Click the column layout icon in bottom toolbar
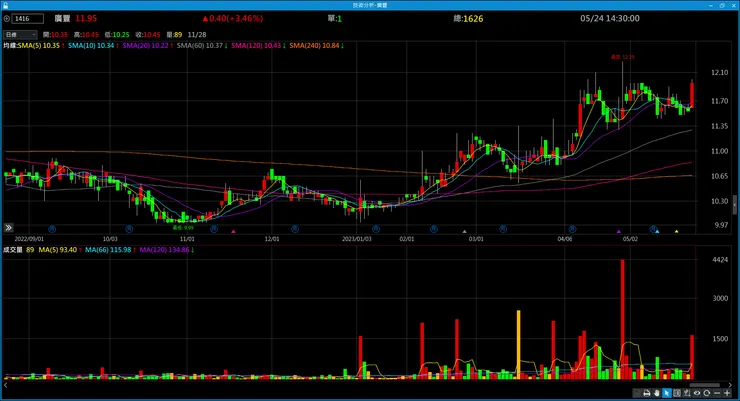This screenshot has width=740, height=401. [x=677, y=393]
